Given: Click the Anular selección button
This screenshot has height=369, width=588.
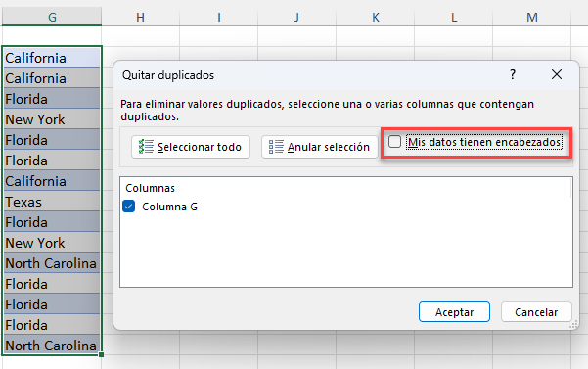Looking at the screenshot, I should pos(320,147).
